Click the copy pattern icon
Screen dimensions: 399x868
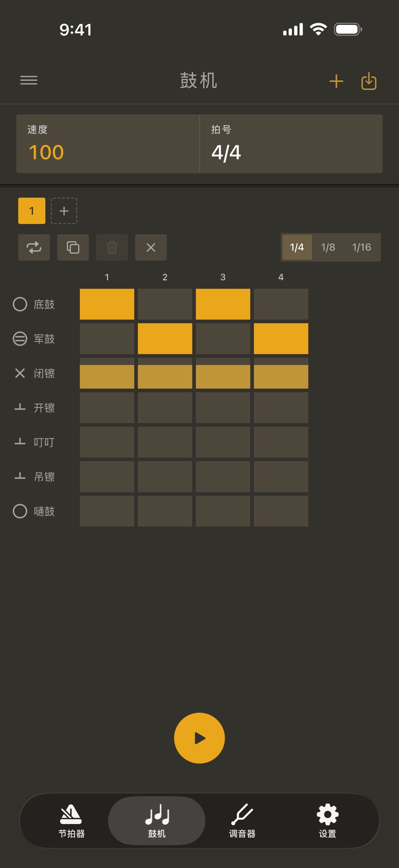(73, 248)
